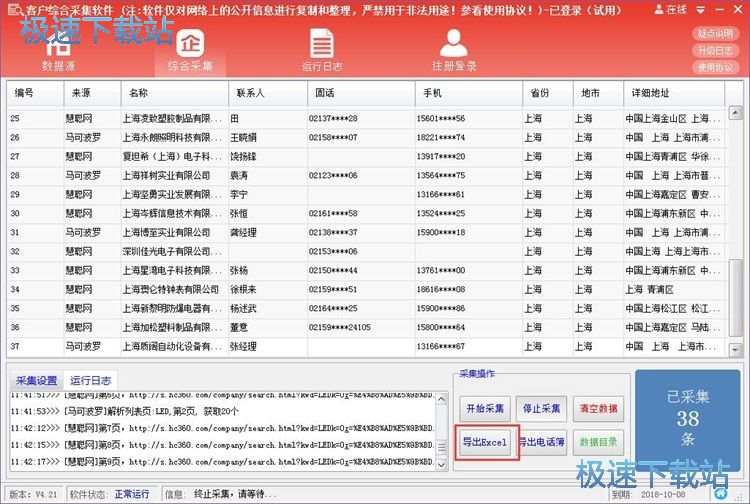Click 正常运行 software status text

[132, 494]
